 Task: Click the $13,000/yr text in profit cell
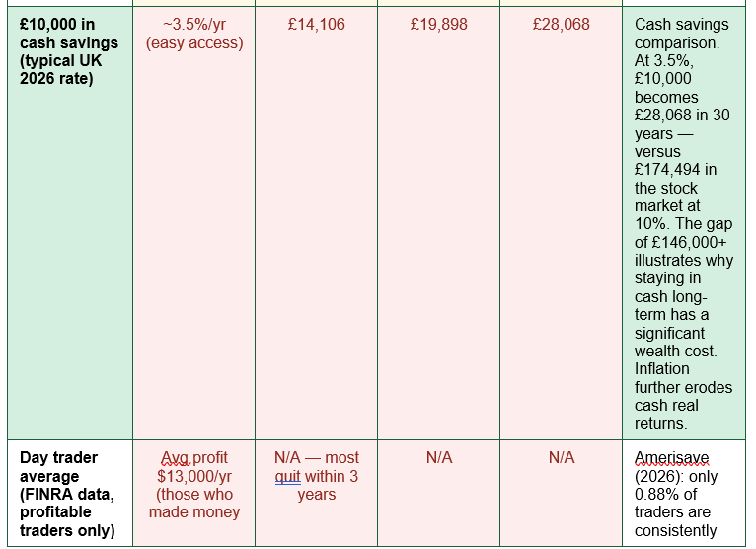click(x=194, y=477)
